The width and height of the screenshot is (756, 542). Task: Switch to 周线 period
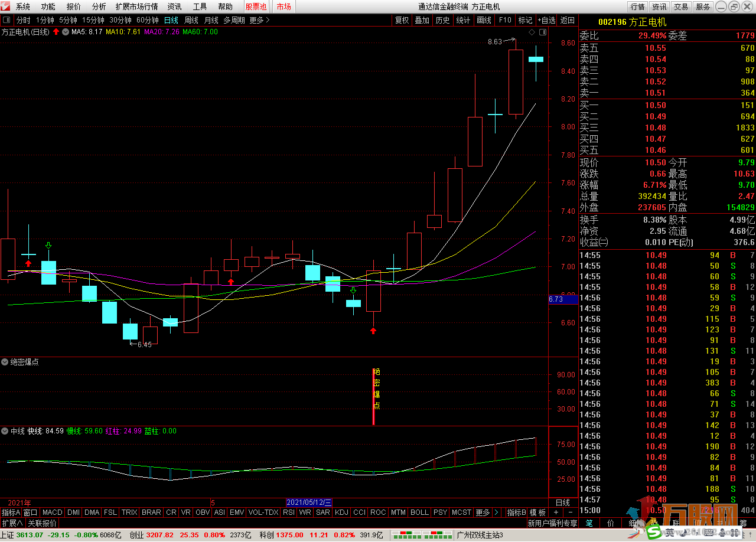pyautogui.click(x=191, y=20)
